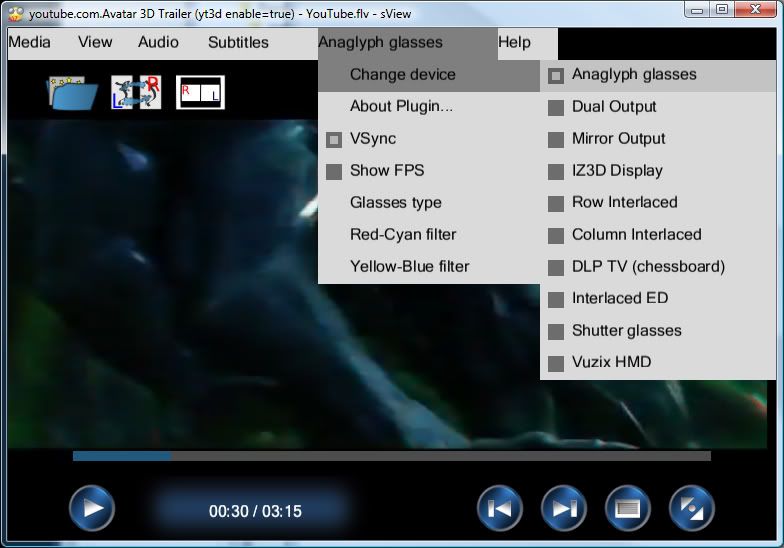Collapse the Anaglyph glasses menu in the menu bar
Screen dimensions: 784x548
coord(408,44)
